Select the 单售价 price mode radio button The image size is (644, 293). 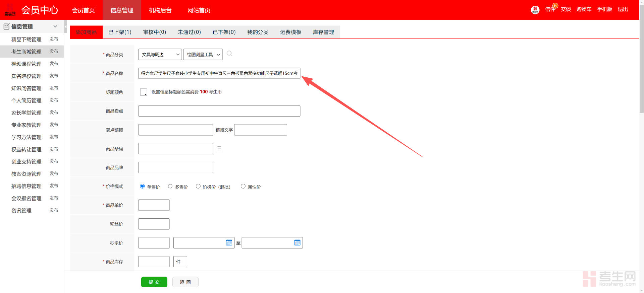[x=142, y=186]
